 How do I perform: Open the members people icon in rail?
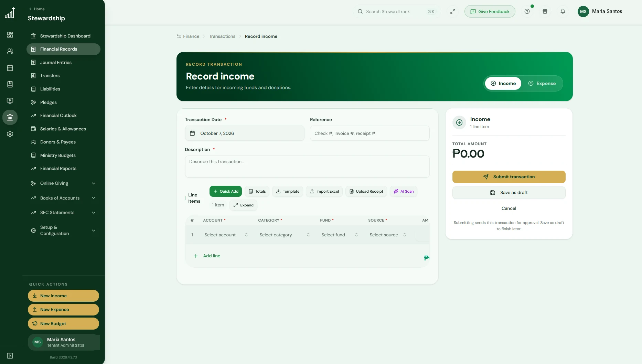[10, 51]
